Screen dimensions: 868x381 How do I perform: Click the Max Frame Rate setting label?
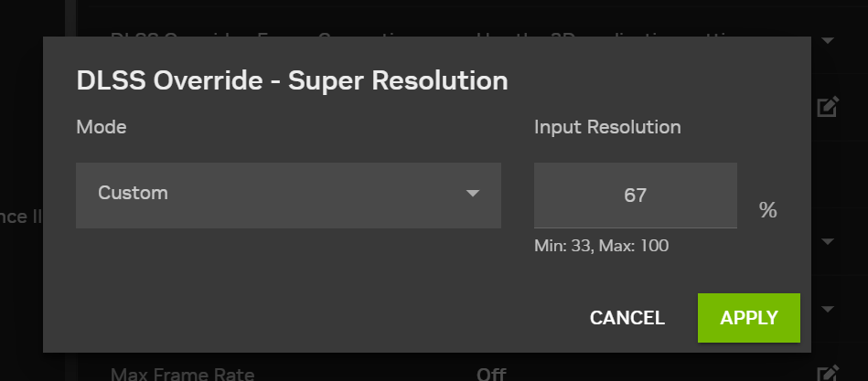point(182,374)
